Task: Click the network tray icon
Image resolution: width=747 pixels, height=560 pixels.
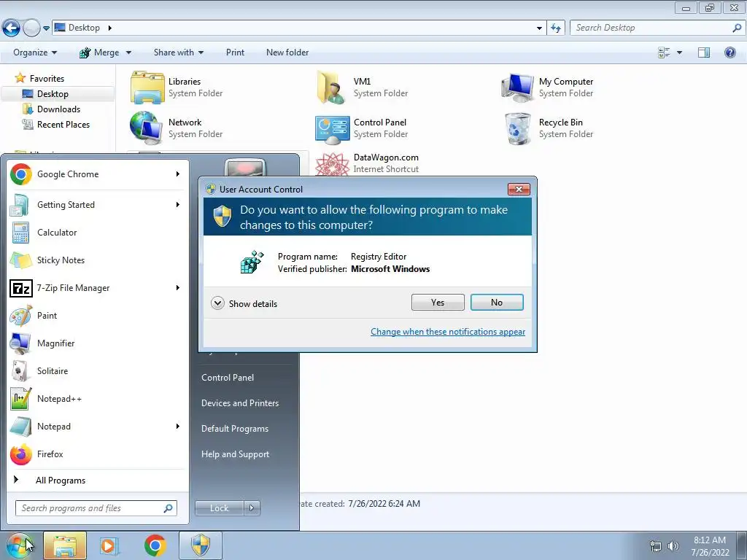Action: coord(656,546)
